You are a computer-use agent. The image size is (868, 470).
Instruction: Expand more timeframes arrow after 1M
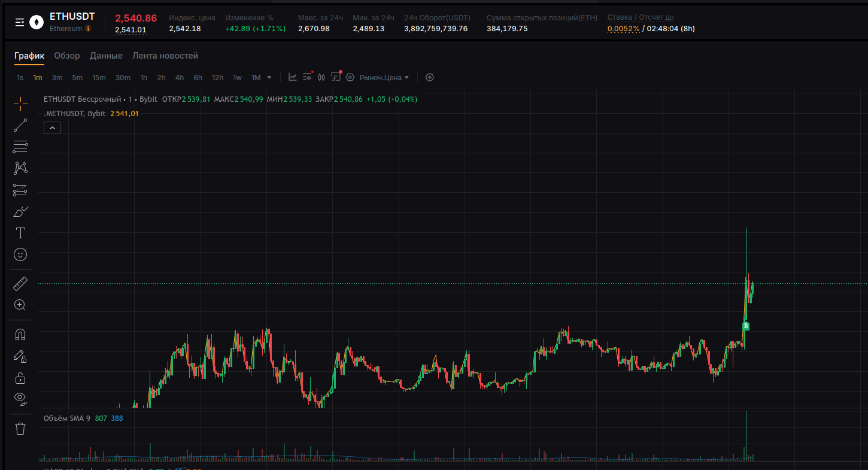(269, 77)
